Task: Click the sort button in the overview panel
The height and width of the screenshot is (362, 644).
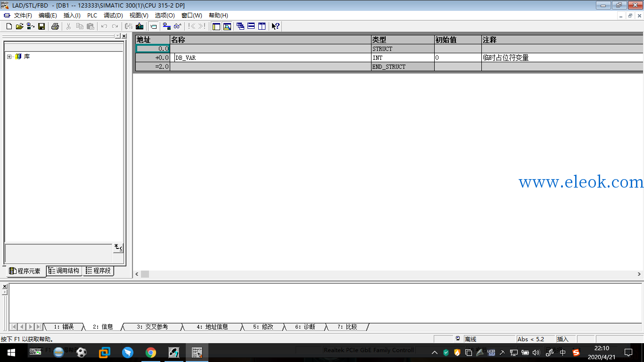Action: point(118,247)
